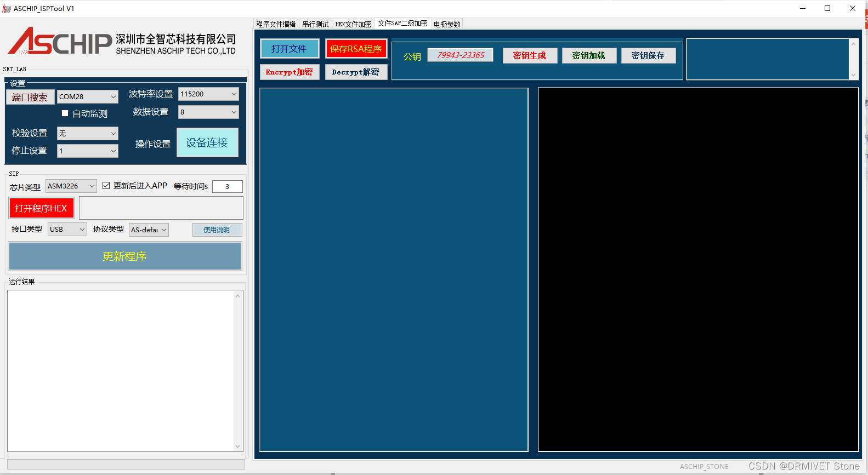The height and width of the screenshot is (475, 868).
Task: Click inside the 运行结果 output box
Action: click(121, 371)
